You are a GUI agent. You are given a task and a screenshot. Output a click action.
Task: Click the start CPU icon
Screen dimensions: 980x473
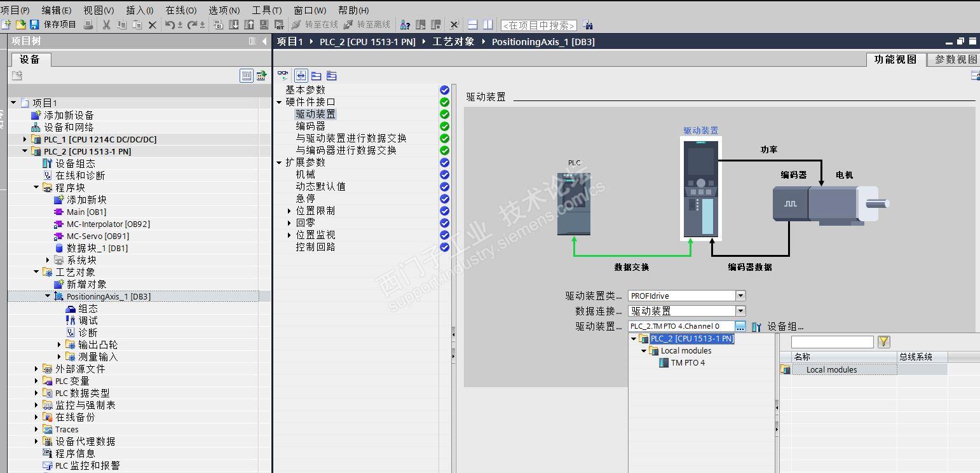(x=420, y=25)
